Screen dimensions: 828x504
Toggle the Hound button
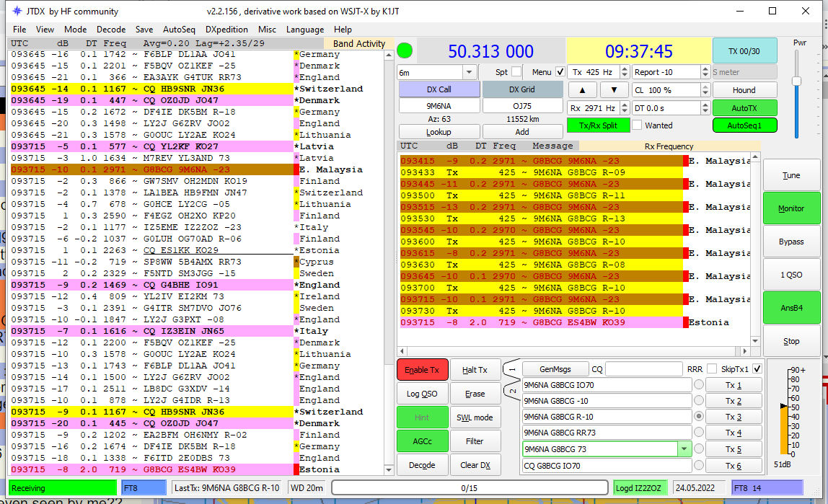744,90
